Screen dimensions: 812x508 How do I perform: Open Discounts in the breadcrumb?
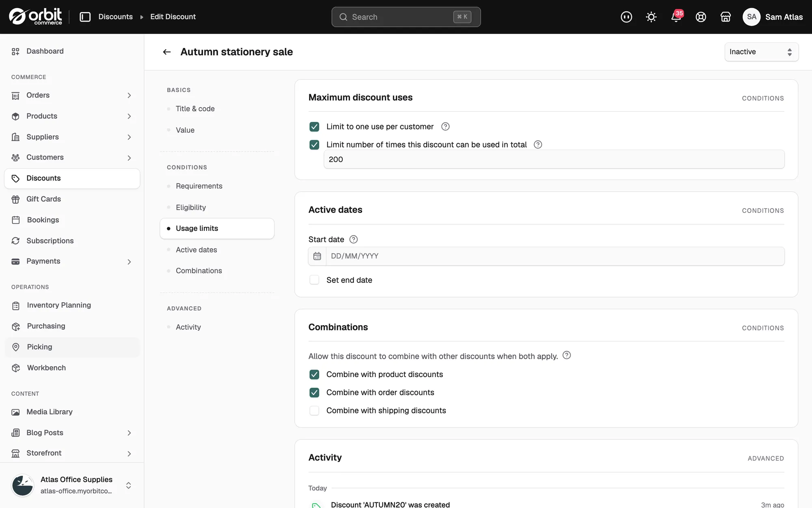click(x=115, y=17)
